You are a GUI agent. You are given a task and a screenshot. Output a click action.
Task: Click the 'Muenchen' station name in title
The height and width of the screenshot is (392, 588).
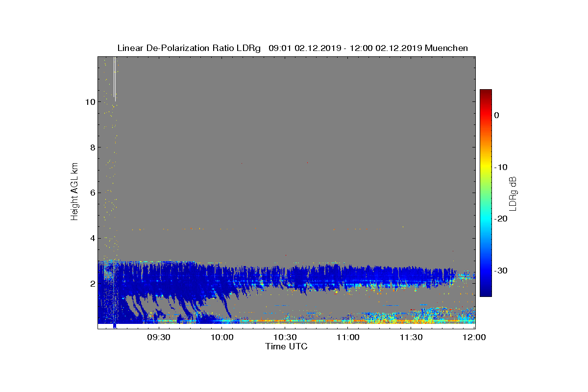(x=446, y=48)
